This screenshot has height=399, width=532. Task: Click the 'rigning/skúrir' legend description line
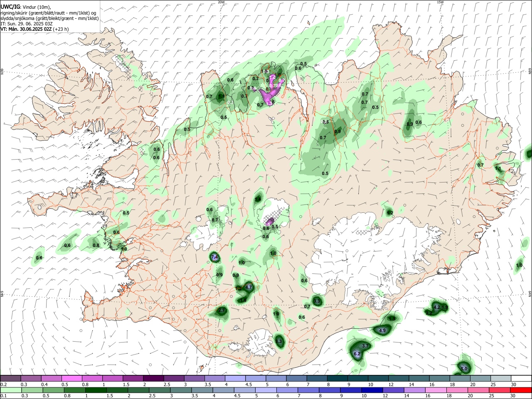coord(48,13)
